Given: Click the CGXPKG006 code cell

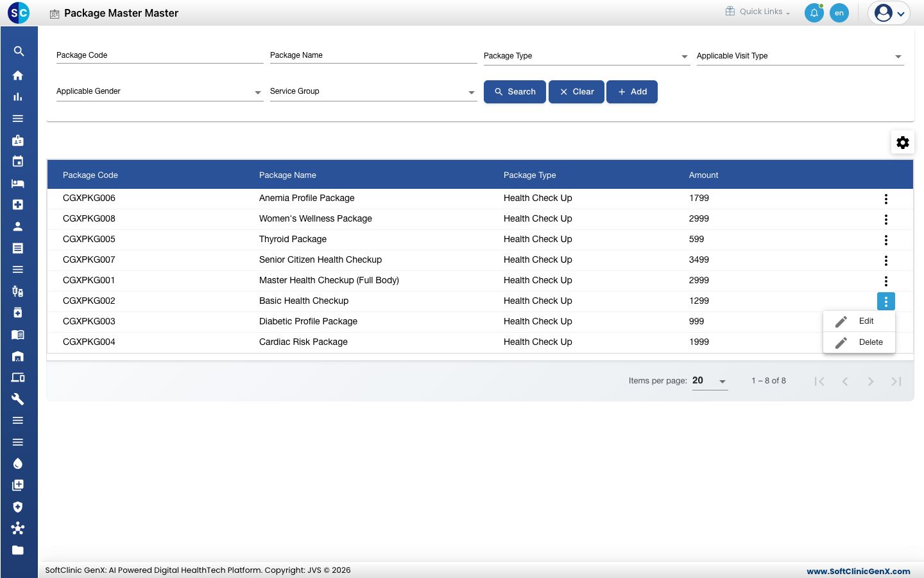Looking at the screenshot, I should pyautogui.click(x=89, y=198).
